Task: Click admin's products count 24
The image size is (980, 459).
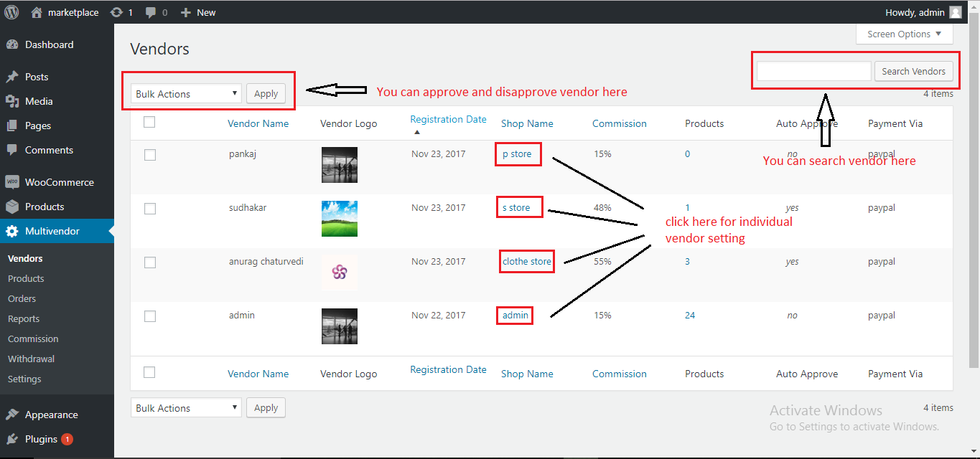Action: (690, 316)
